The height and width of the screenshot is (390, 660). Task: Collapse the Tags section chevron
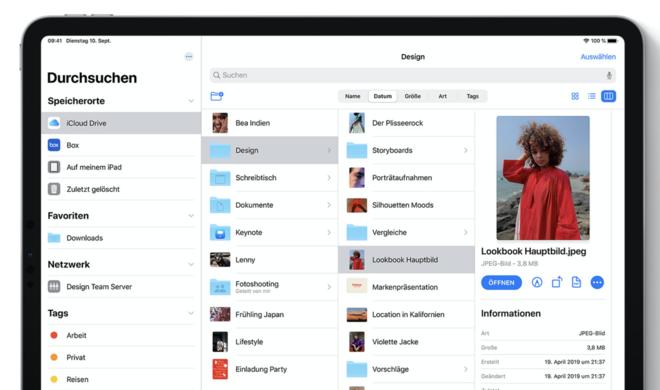coord(191,313)
